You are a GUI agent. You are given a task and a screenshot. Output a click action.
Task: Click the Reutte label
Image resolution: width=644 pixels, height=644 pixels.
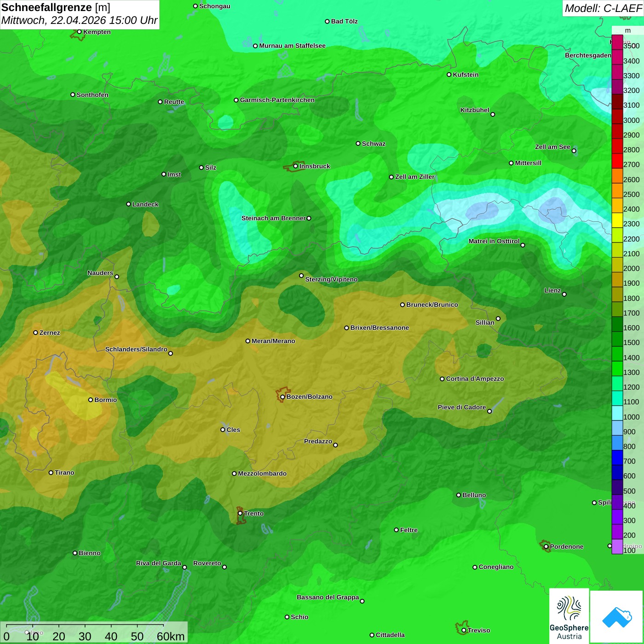coord(174,102)
